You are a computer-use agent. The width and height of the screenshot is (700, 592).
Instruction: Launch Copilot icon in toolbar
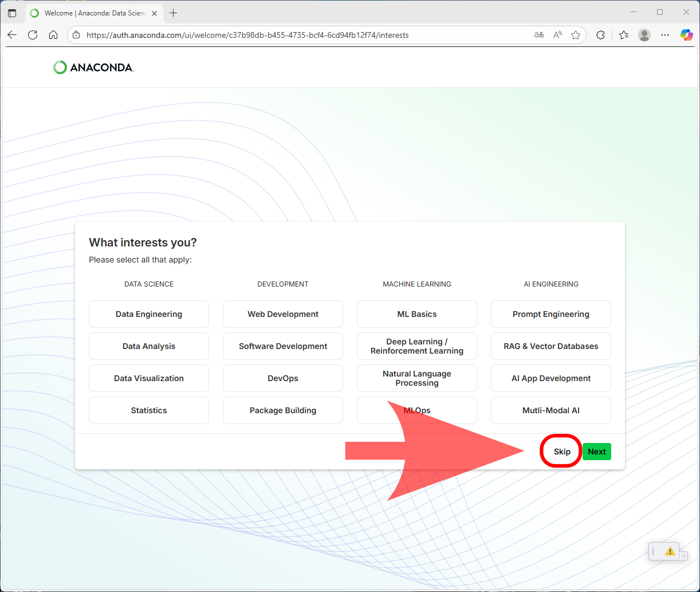(x=686, y=35)
